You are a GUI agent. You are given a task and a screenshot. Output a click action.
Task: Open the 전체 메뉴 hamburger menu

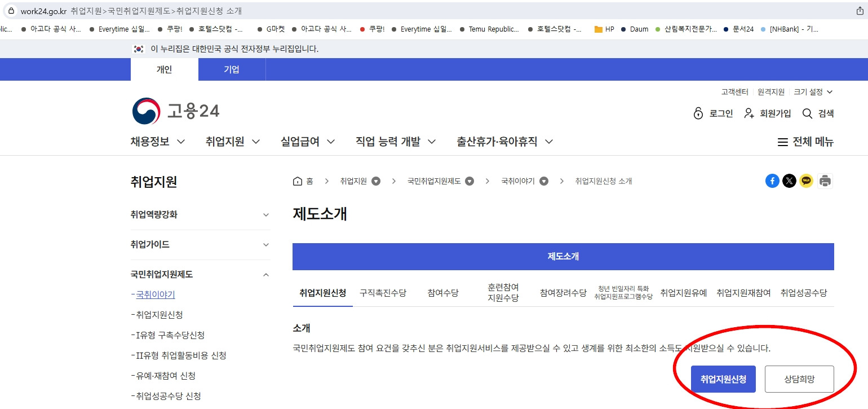click(x=805, y=142)
